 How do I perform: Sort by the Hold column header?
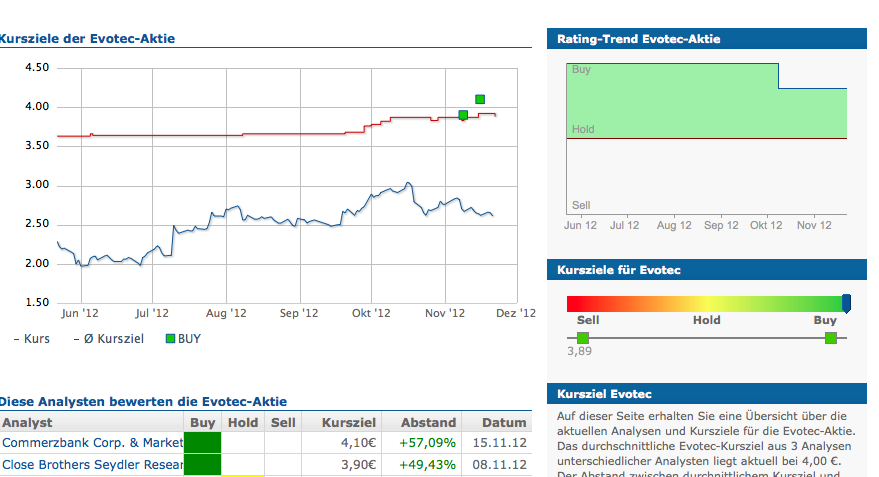pyautogui.click(x=243, y=422)
